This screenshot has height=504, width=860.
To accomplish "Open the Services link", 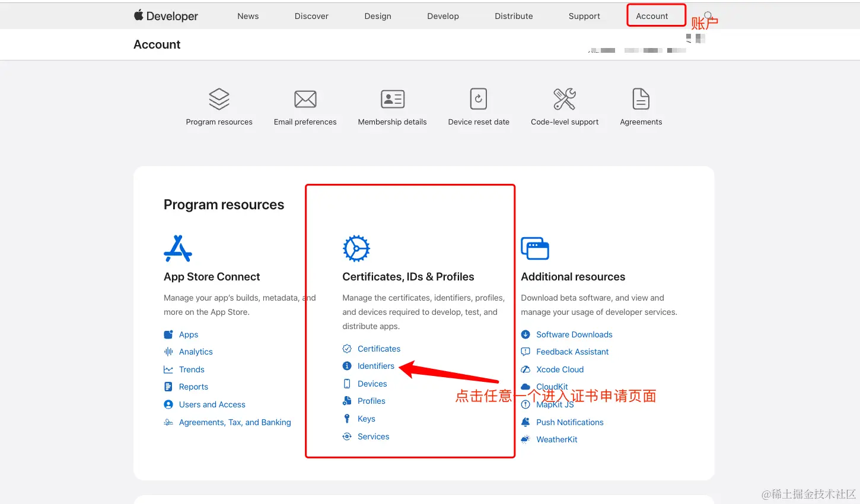I will (x=374, y=436).
